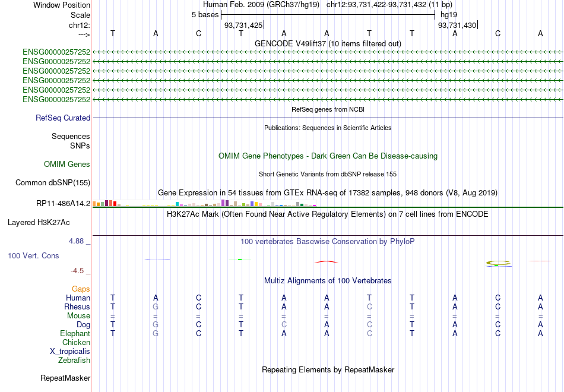
Task: Click the -4.5 lower conservation scale value
Action: click(x=77, y=271)
